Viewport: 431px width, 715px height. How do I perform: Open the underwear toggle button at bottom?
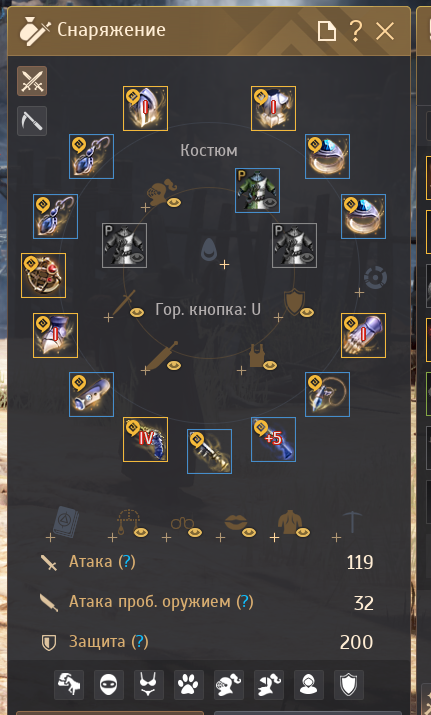149,685
